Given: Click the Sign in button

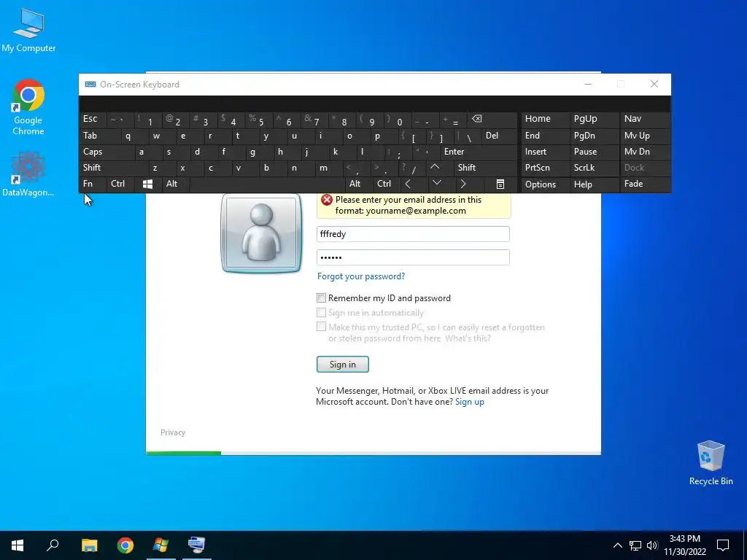Looking at the screenshot, I should pyautogui.click(x=343, y=365).
